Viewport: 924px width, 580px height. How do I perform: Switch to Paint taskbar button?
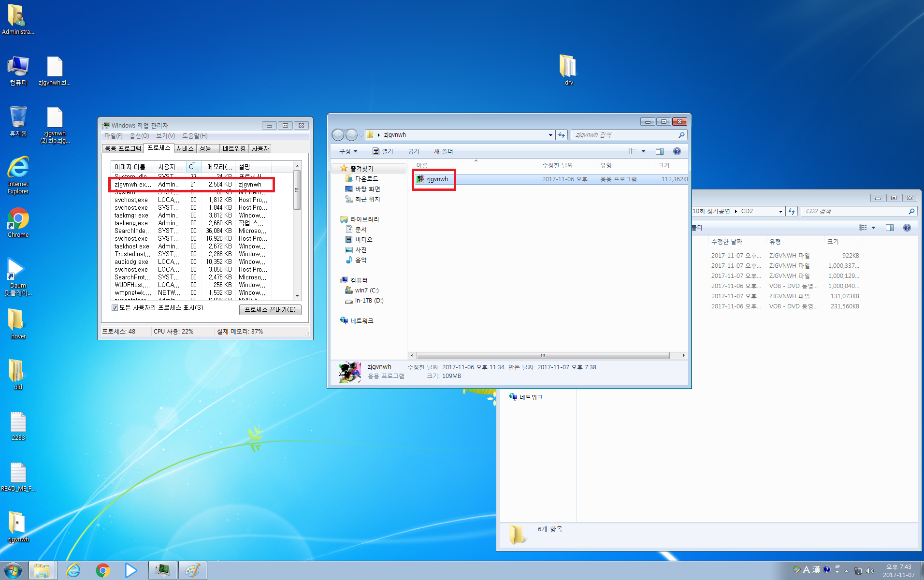click(193, 570)
